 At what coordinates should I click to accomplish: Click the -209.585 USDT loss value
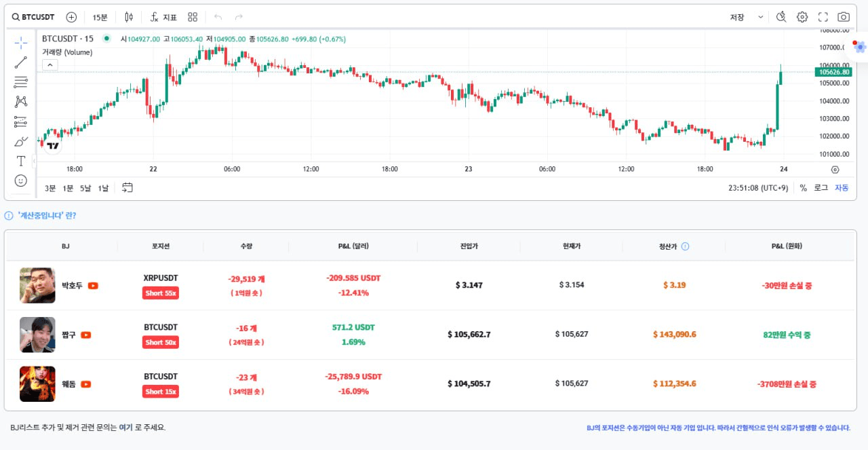(353, 278)
